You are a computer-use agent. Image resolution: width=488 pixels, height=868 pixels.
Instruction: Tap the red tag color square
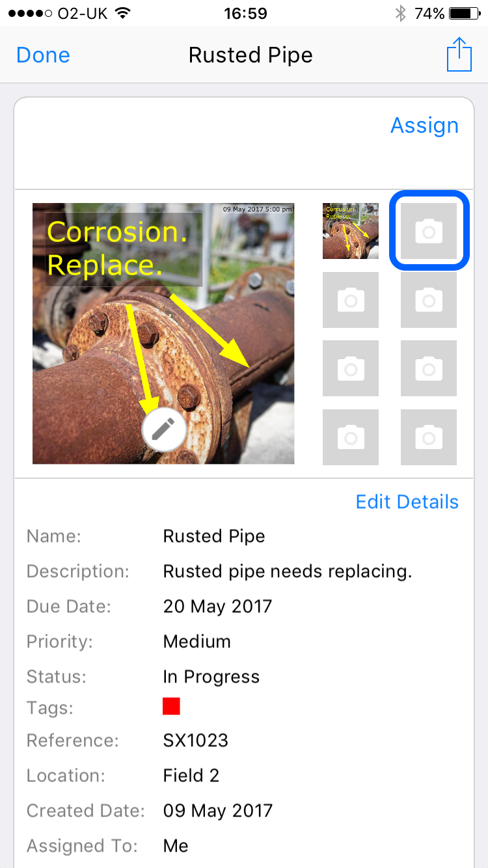[171, 706]
